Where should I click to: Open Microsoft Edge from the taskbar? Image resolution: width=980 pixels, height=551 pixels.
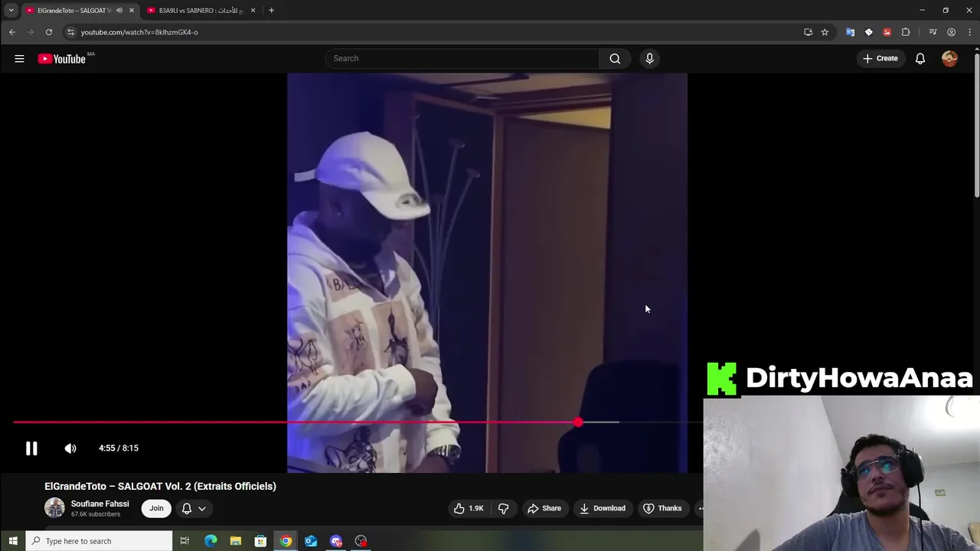[211, 541]
